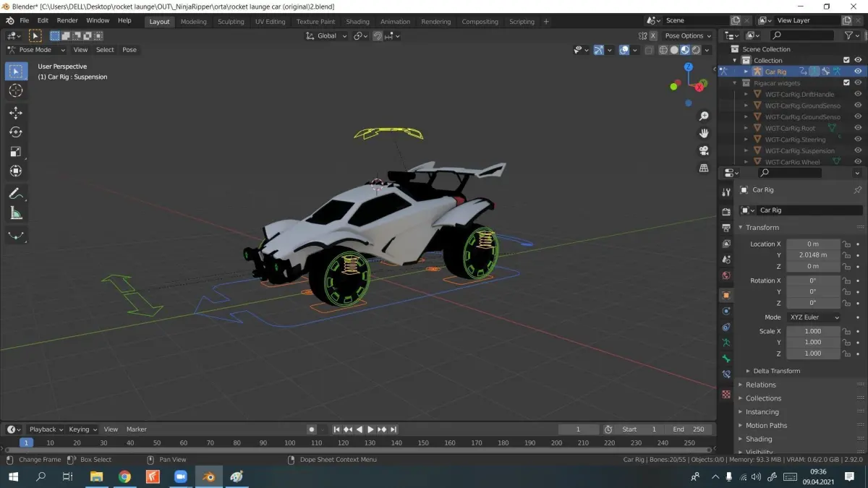
Task: Open the Output properties tab
Action: pyautogui.click(x=726, y=228)
